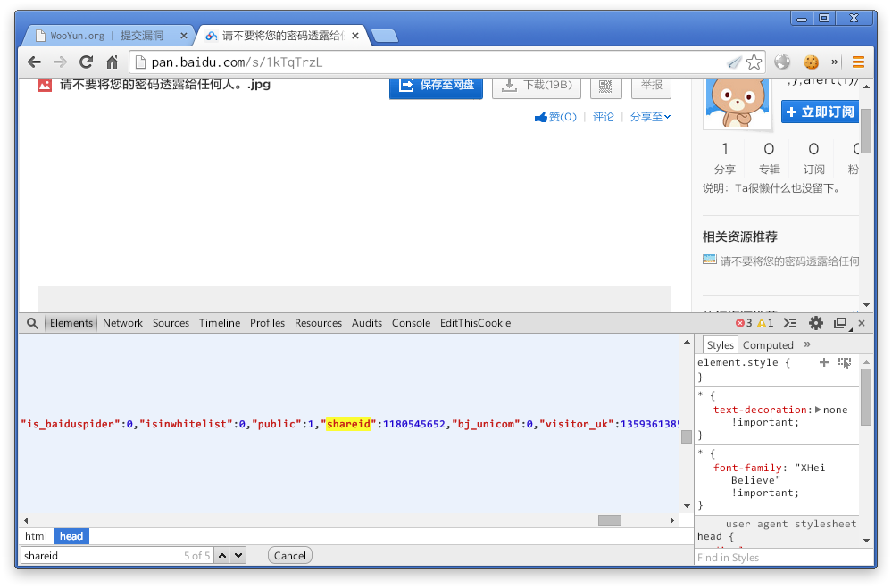
Task: Switch to the Sources panel
Action: (171, 323)
